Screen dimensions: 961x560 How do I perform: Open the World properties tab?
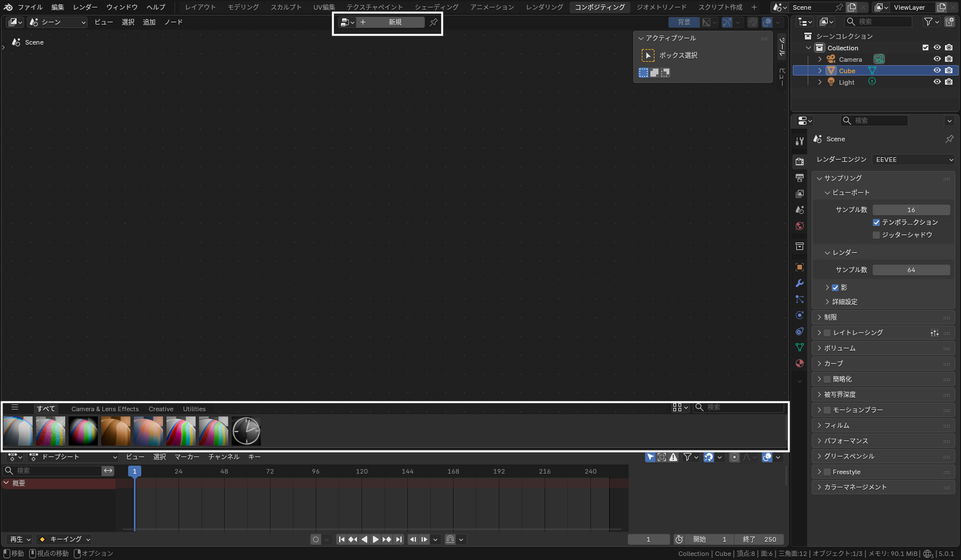(800, 226)
